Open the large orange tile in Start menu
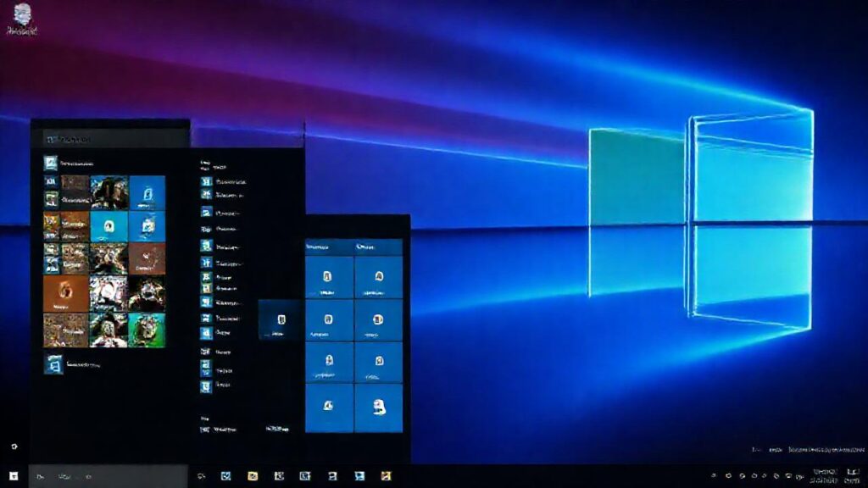 (66, 294)
